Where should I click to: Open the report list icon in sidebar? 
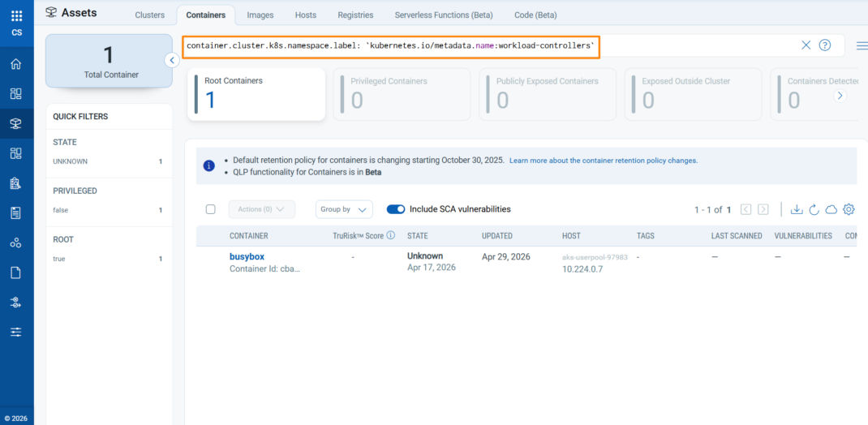coord(16,212)
